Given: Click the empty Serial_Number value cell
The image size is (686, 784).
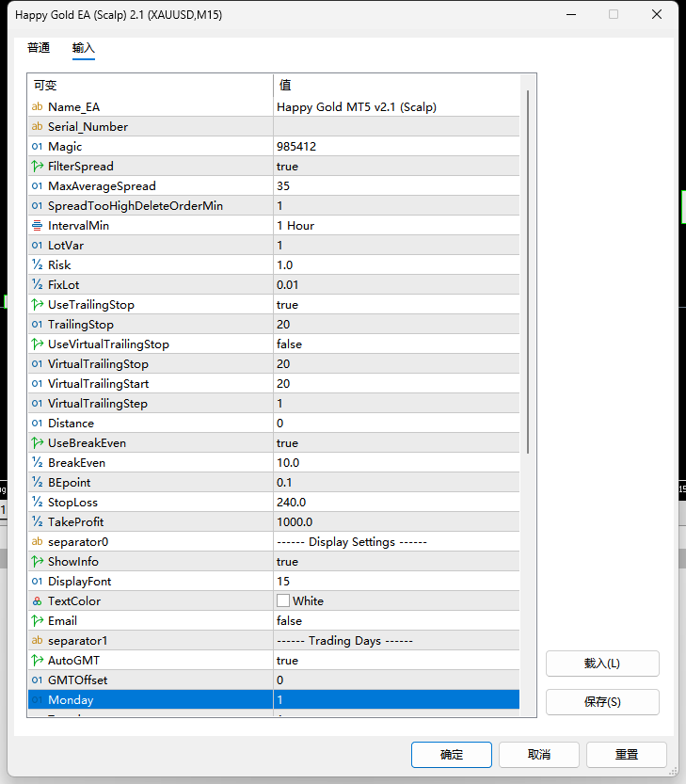Looking at the screenshot, I should 396,126.
